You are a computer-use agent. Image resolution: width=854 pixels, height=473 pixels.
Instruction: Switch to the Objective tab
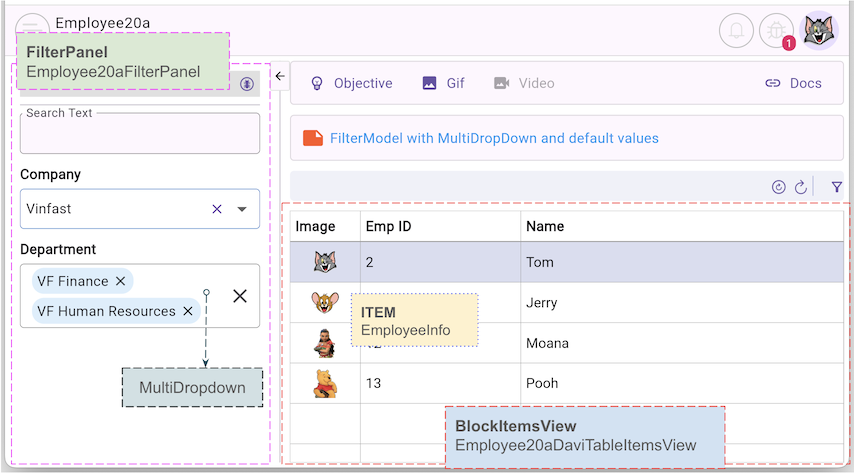coord(351,83)
